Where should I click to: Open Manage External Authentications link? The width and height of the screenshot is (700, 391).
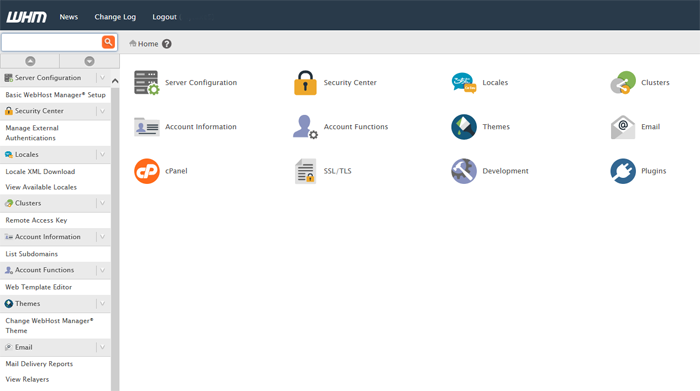32,133
